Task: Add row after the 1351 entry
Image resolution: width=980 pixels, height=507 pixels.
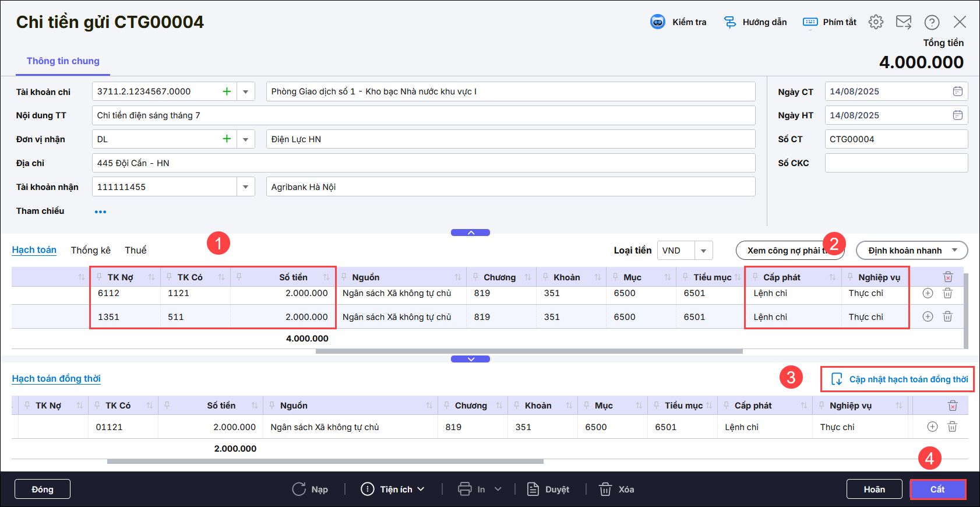Action: coord(928,316)
